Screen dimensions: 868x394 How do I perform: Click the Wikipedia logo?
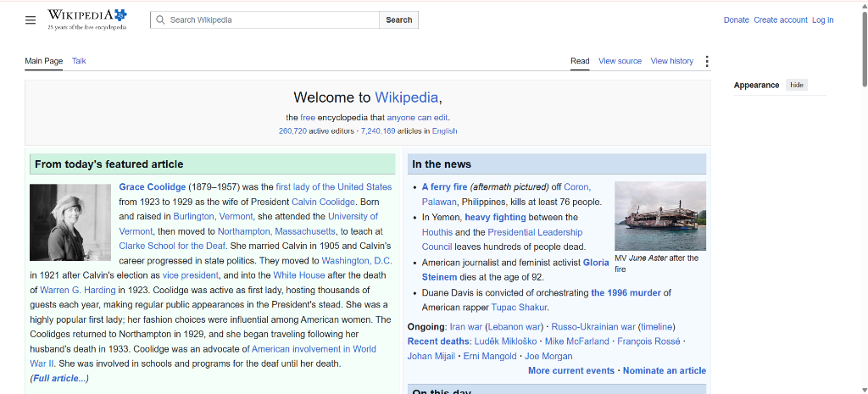[87, 19]
